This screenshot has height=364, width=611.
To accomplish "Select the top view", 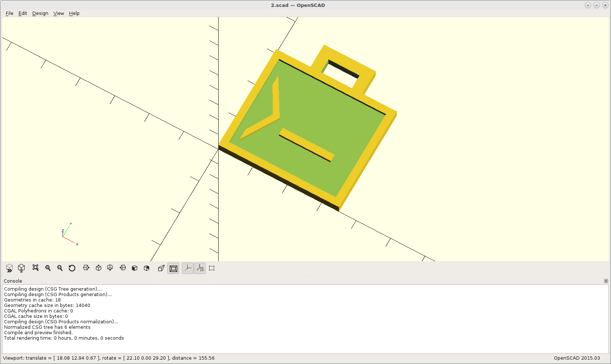I will pos(98,268).
